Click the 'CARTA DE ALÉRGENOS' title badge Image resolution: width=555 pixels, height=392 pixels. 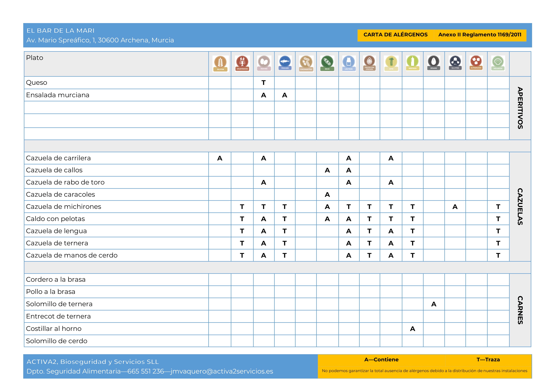tap(396, 35)
